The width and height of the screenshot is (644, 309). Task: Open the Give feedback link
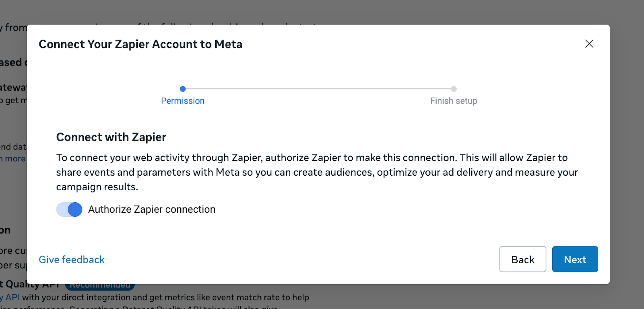point(72,260)
